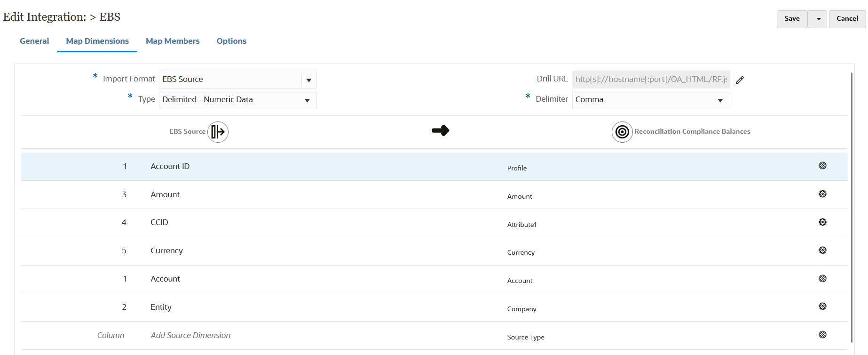Open settings gear for Currency row
The height and width of the screenshot is (355, 868).
coord(822,250)
